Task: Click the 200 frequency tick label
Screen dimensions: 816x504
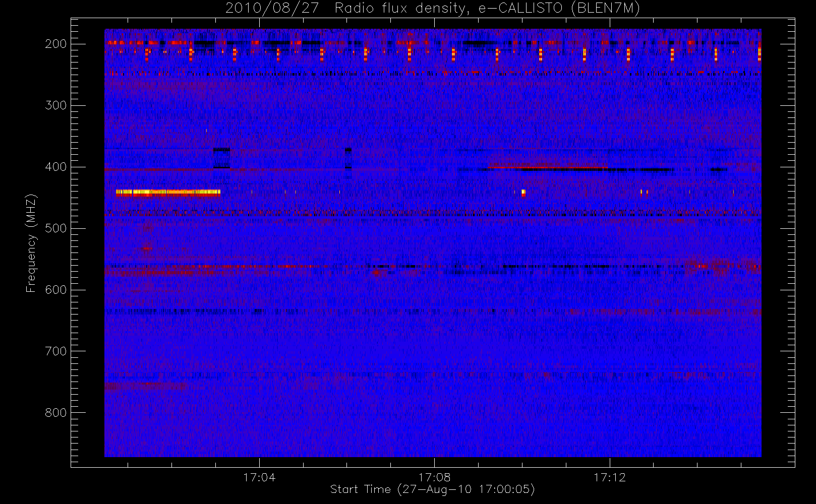Action: [56, 44]
